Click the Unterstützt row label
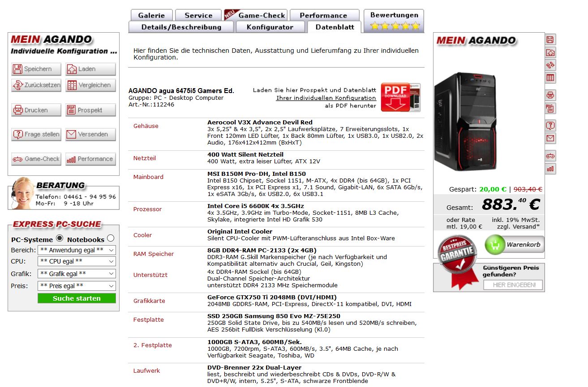Screen dimensions: 588x387 [150, 275]
